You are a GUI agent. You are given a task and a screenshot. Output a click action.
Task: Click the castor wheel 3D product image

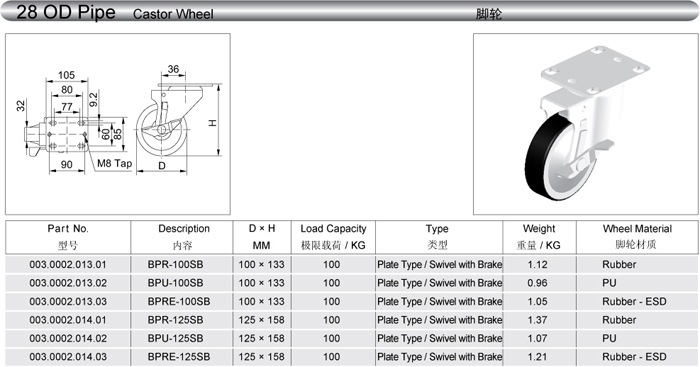coord(586,124)
